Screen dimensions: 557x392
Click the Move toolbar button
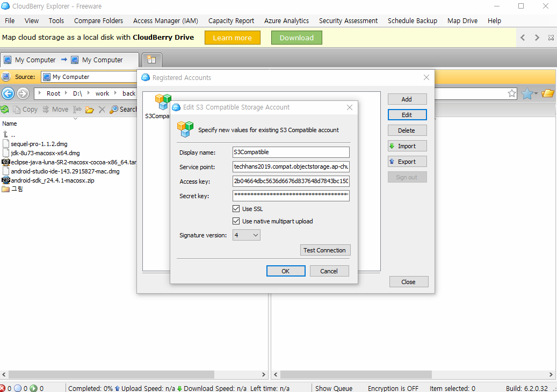click(55, 110)
